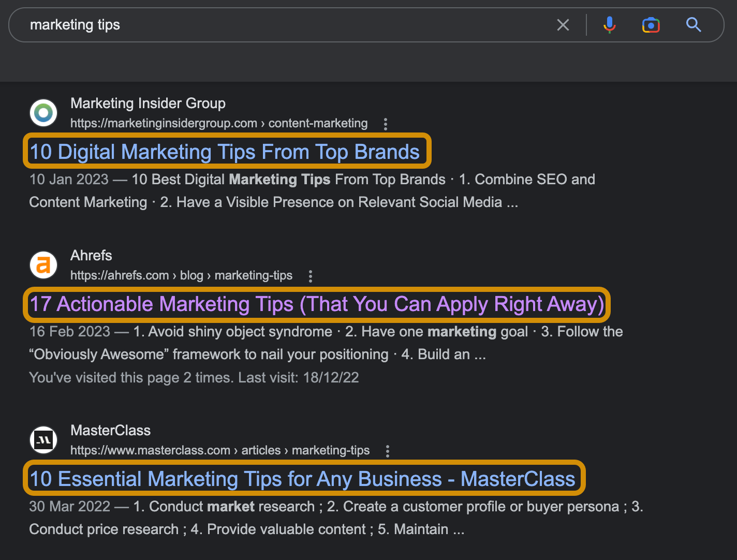Visit the 17 Actionable Marketing Tips page
The width and height of the screenshot is (737, 560).
(x=316, y=304)
